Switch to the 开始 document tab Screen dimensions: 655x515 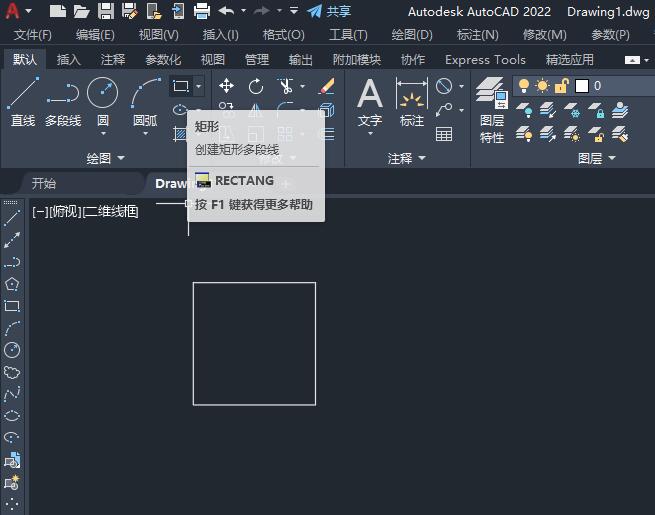coord(43,183)
